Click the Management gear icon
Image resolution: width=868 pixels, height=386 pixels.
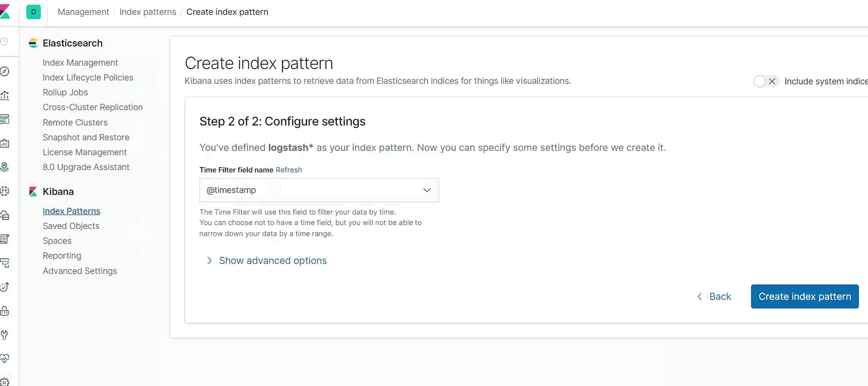(4, 382)
